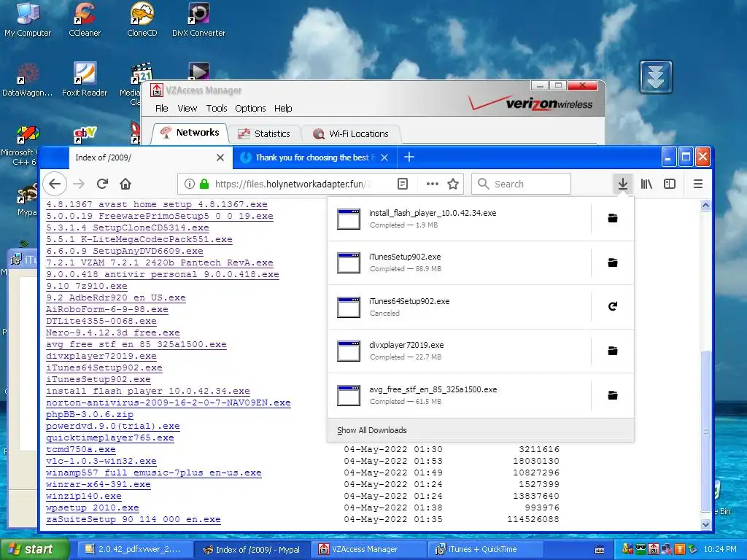The height and width of the screenshot is (560, 747).
Task: Open link phpBB-3.0.6.zip
Action: tap(90, 414)
